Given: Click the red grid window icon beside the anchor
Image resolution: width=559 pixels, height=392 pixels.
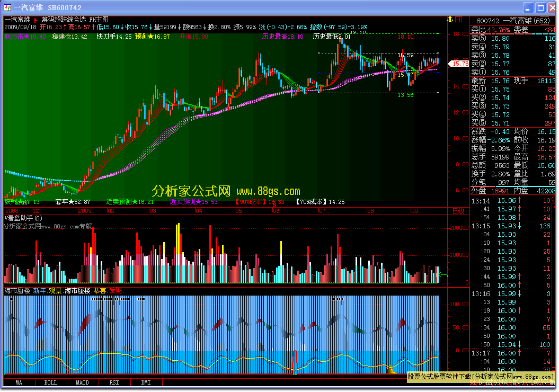Looking at the screenshot, I should (x=458, y=19).
